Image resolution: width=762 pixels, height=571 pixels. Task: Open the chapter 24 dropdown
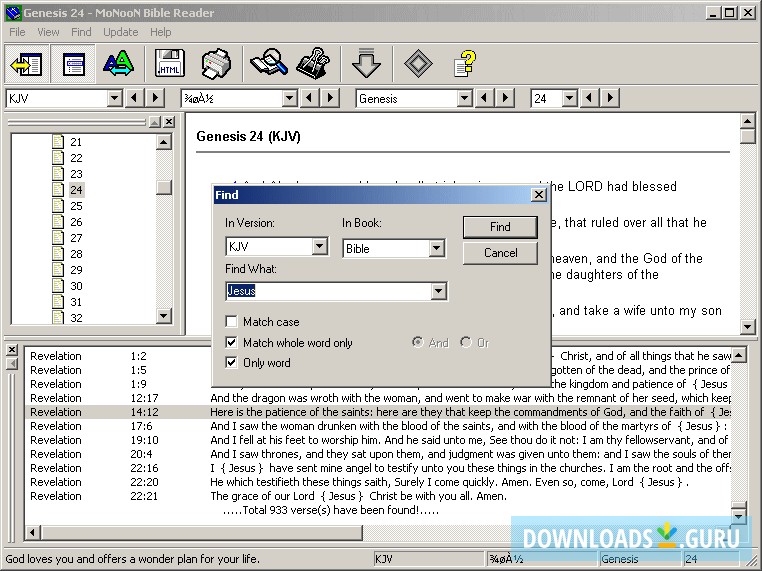click(x=569, y=98)
